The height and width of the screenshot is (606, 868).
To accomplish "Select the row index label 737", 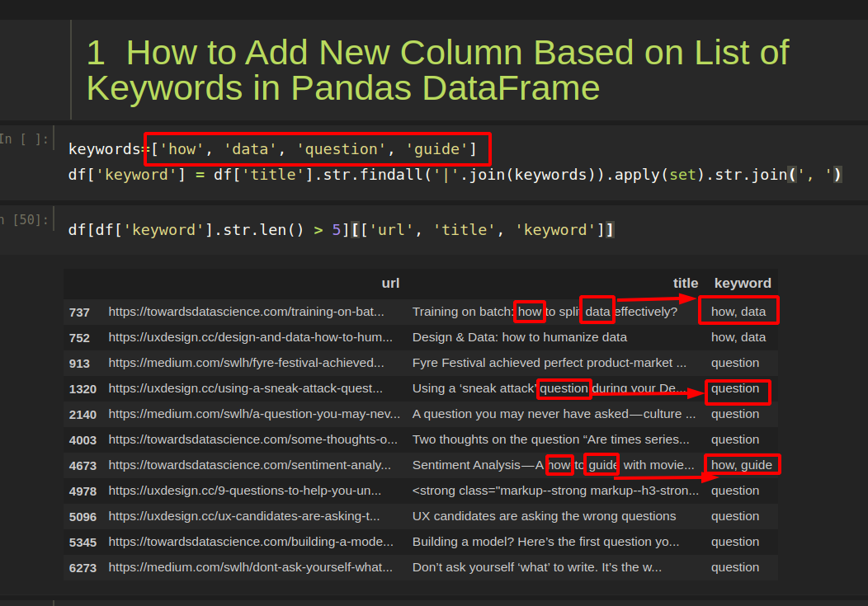I will 79,312.
